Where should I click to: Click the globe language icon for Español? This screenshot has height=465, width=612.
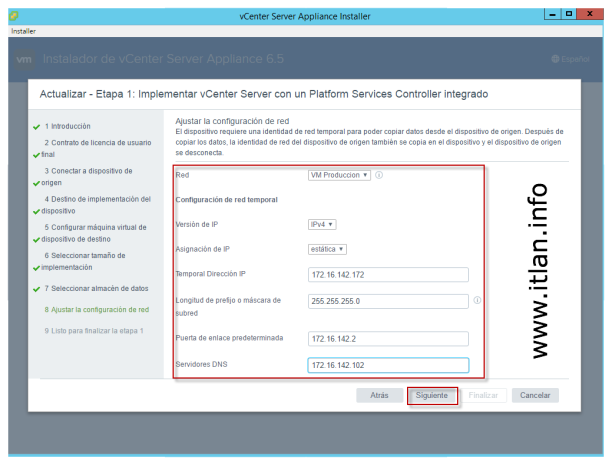click(x=556, y=61)
